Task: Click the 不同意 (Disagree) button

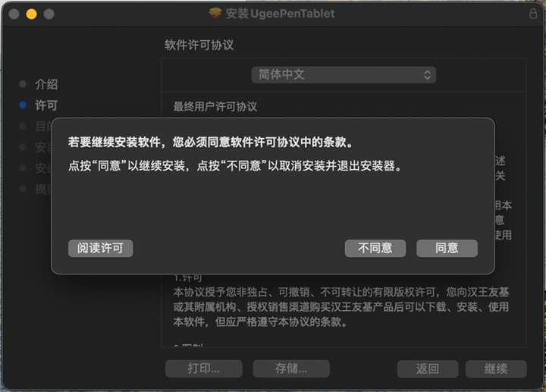Action: click(375, 248)
